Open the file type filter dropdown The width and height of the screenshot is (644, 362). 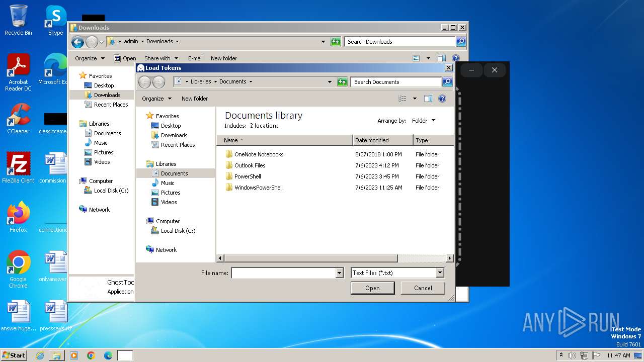click(x=440, y=273)
